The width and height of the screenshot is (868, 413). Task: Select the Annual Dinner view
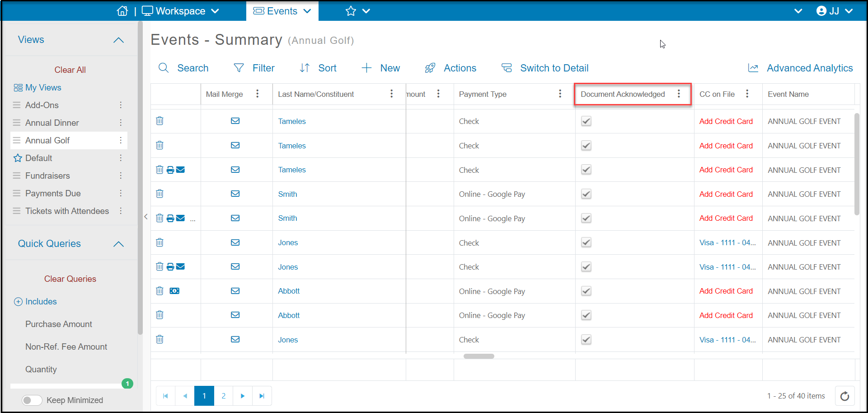(52, 123)
